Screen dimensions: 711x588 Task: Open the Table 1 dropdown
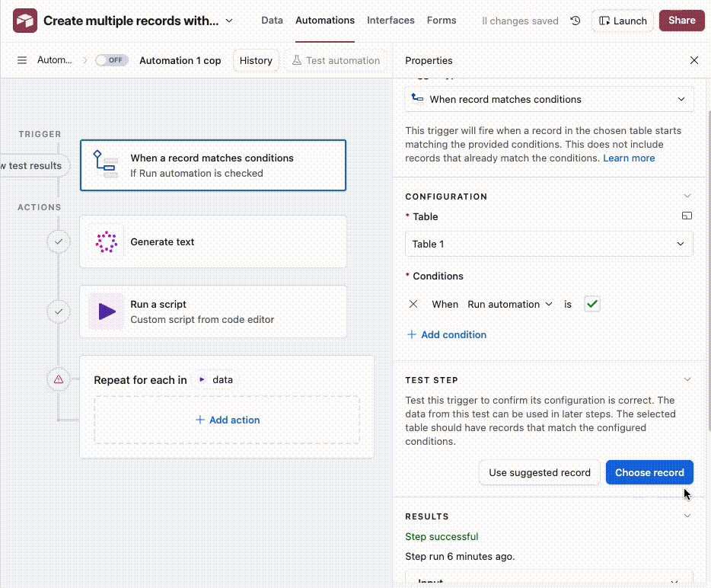tap(549, 244)
